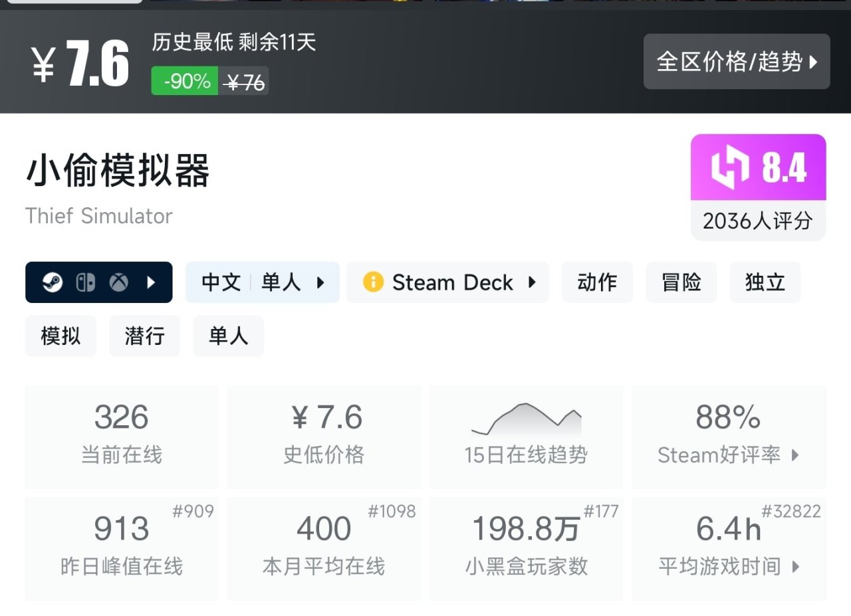The image size is (851, 616).
Task: Click the Xbox platform icon
Action: pos(119,282)
